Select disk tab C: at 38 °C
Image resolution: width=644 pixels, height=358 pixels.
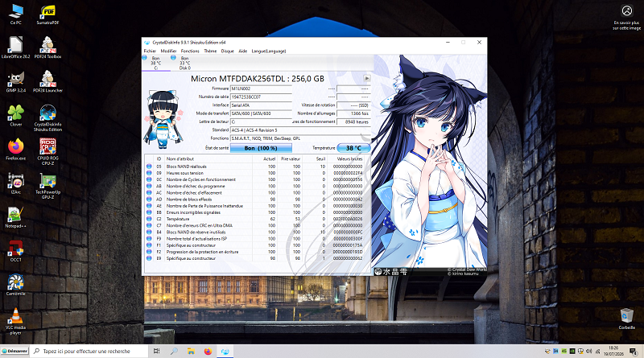[155, 63]
